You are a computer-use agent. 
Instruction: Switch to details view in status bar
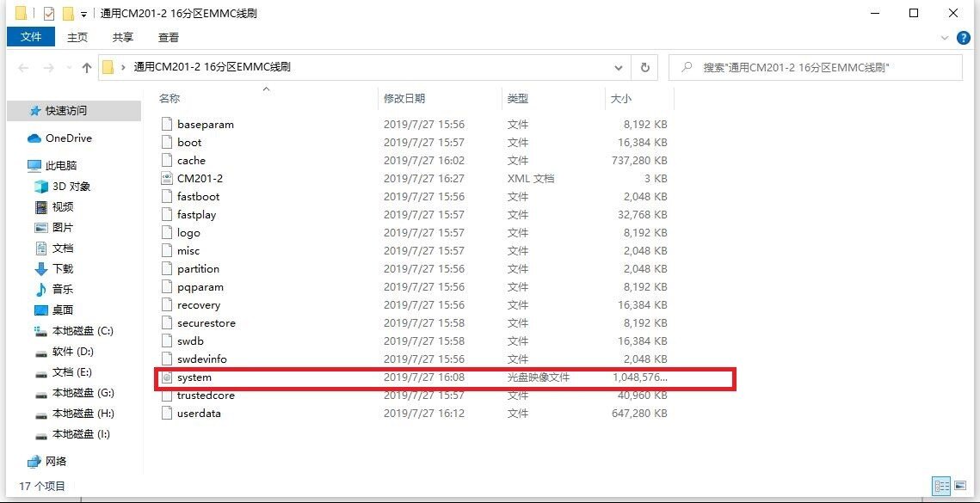tap(942, 486)
